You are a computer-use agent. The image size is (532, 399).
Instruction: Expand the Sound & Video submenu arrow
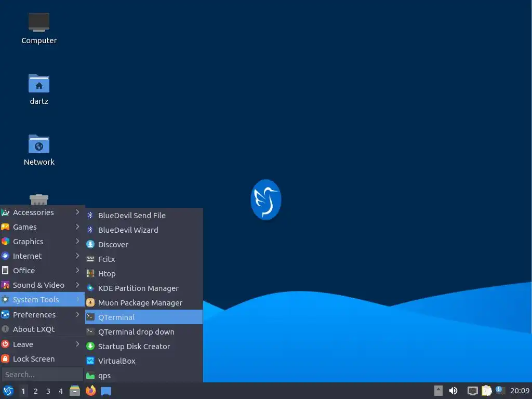[x=77, y=285]
